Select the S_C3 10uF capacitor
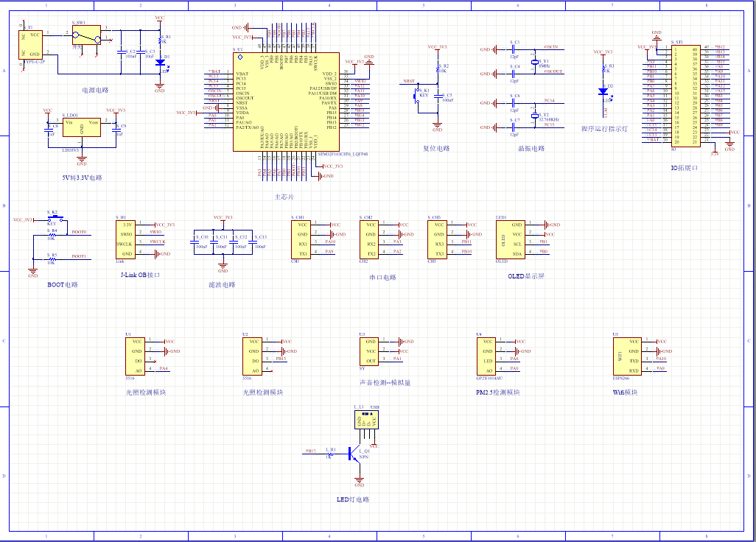756x542 pixels. [x=140, y=52]
